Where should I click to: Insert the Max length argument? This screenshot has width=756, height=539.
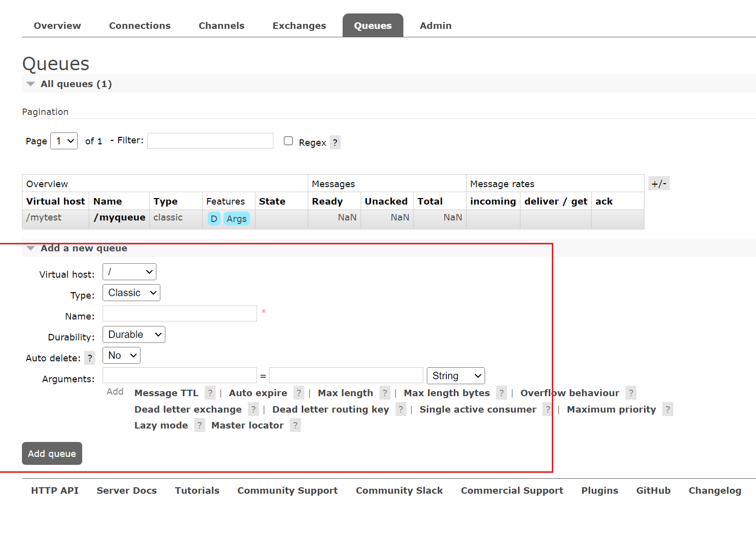(346, 393)
